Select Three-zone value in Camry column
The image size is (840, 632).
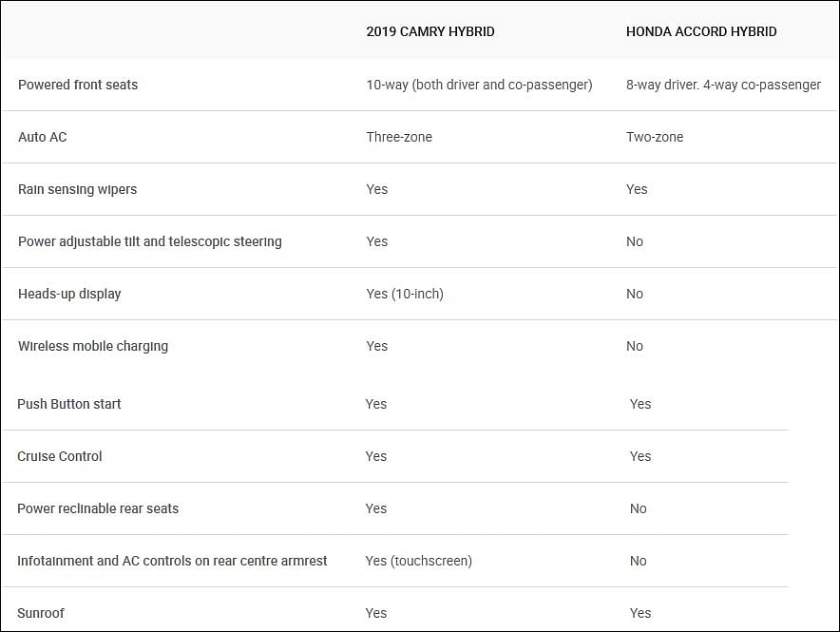point(399,137)
